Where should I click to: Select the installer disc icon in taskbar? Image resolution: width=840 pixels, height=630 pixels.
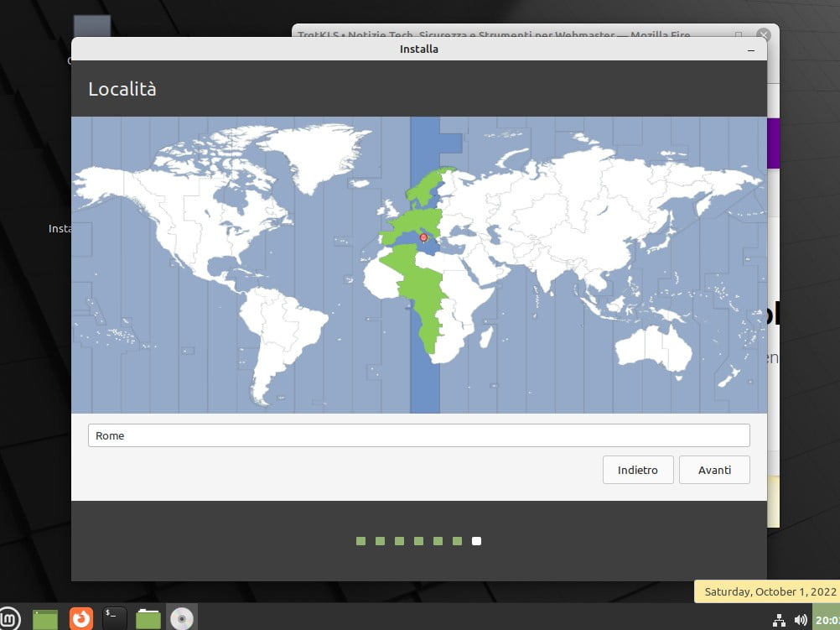click(181, 618)
